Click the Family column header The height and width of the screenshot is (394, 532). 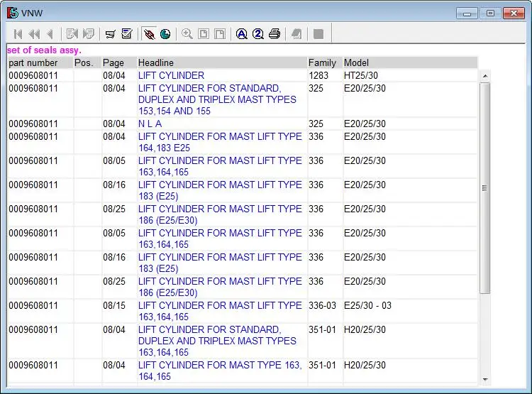coord(322,63)
